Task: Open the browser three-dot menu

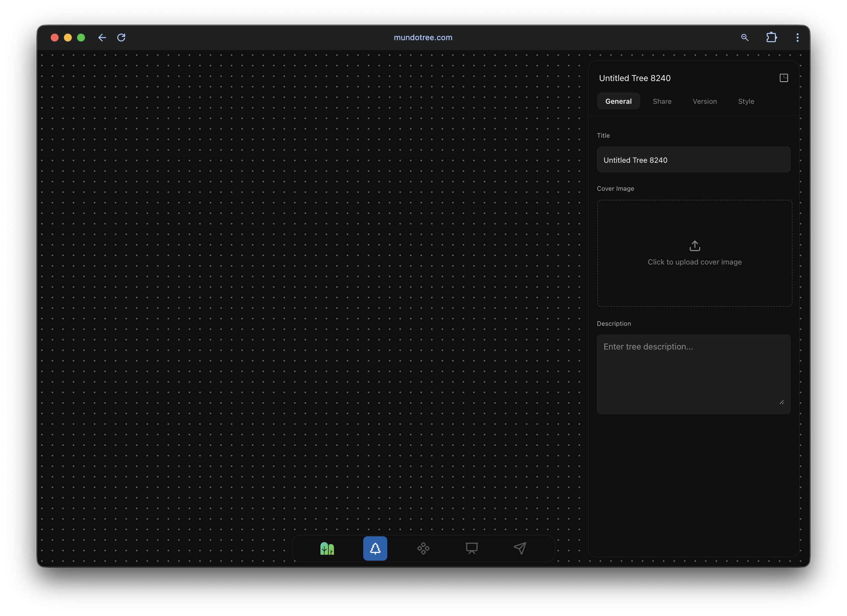Action: (797, 37)
